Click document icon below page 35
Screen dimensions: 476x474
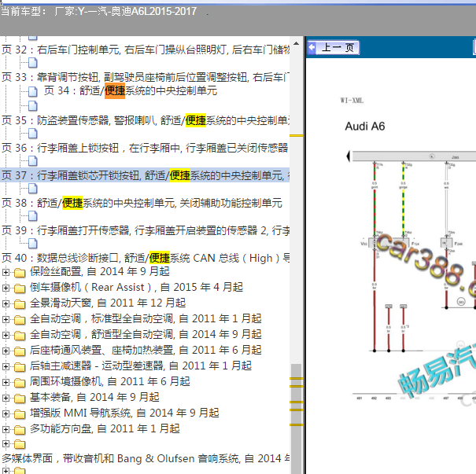(33, 134)
